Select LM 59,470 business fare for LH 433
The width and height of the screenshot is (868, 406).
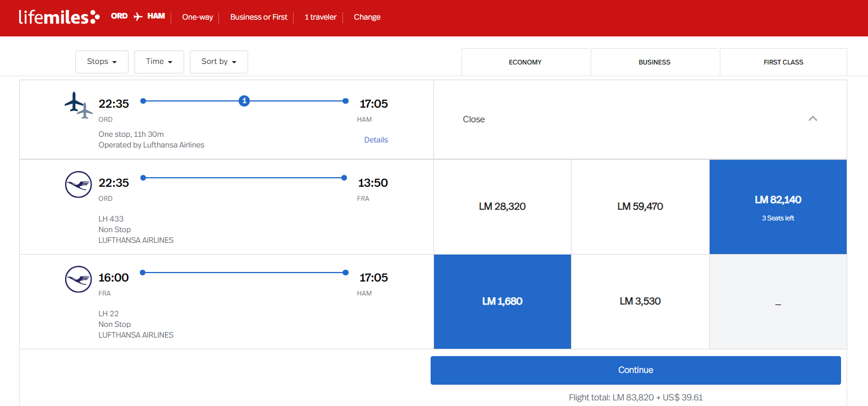pos(640,206)
